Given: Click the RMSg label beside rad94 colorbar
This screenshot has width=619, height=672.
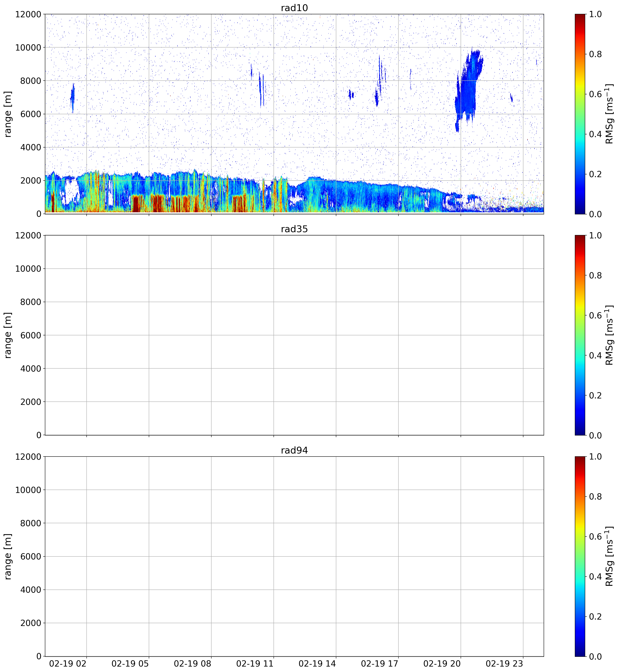Looking at the screenshot, I should click(x=609, y=556).
